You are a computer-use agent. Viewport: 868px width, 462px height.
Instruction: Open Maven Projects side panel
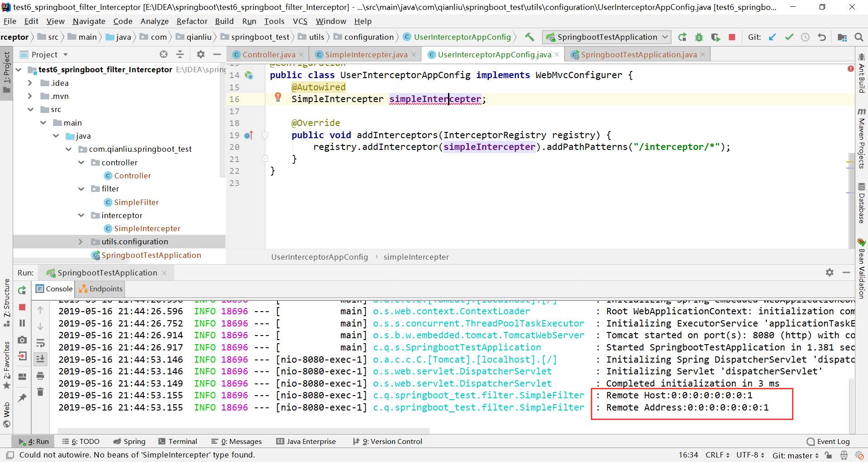861,138
